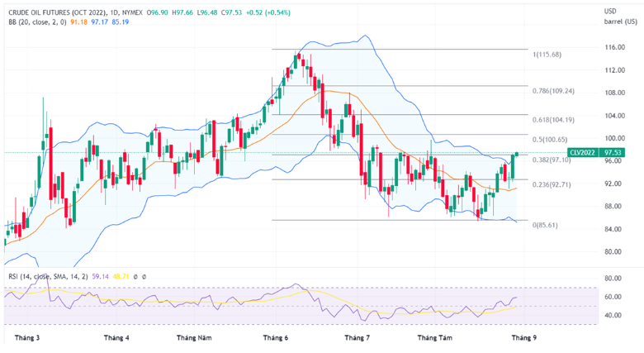Image resolution: width=644 pixels, height=353 pixels.
Task: Select the Fibonacci level 0.786(109.24) label
Action: [553, 91]
